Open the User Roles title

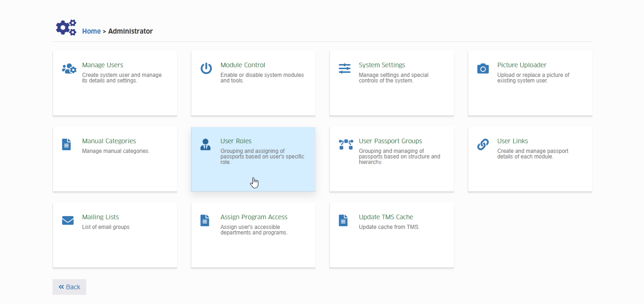(236, 141)
